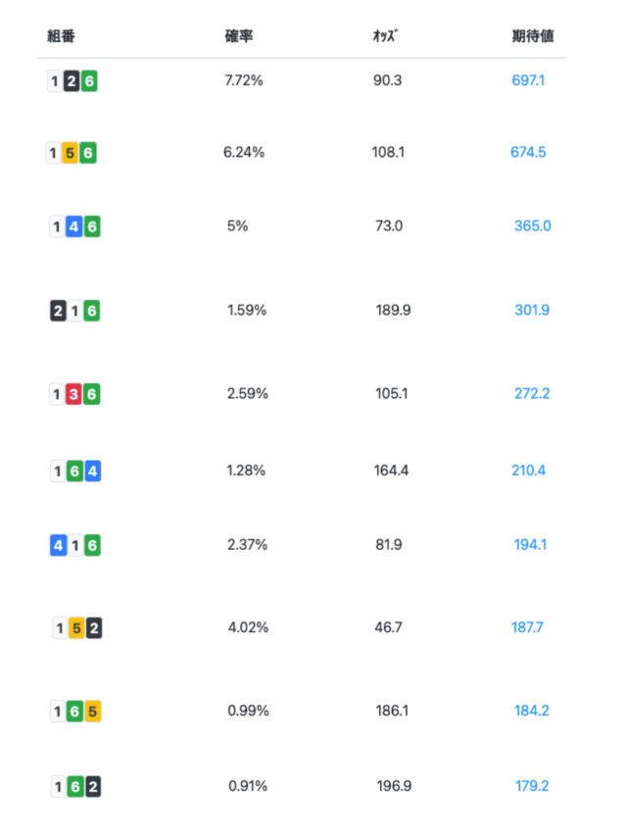
Task: Click the 確率 column header
Action: pos(239,36)
